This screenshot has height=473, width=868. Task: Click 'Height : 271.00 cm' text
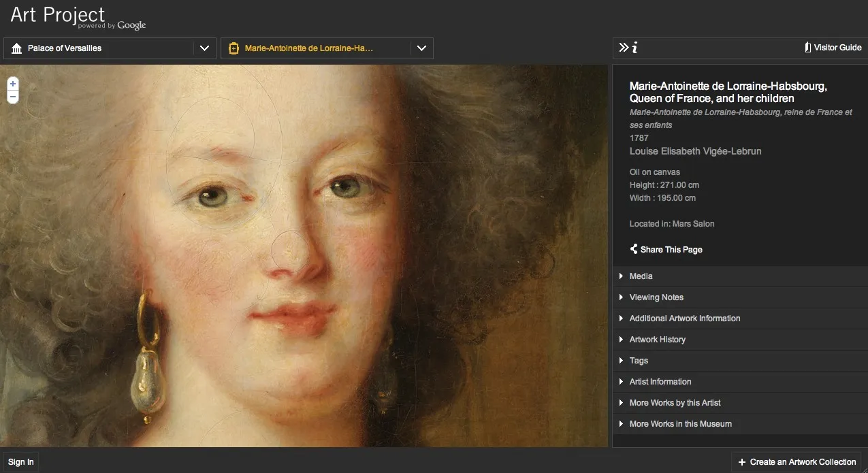click(x=664, y=185)
